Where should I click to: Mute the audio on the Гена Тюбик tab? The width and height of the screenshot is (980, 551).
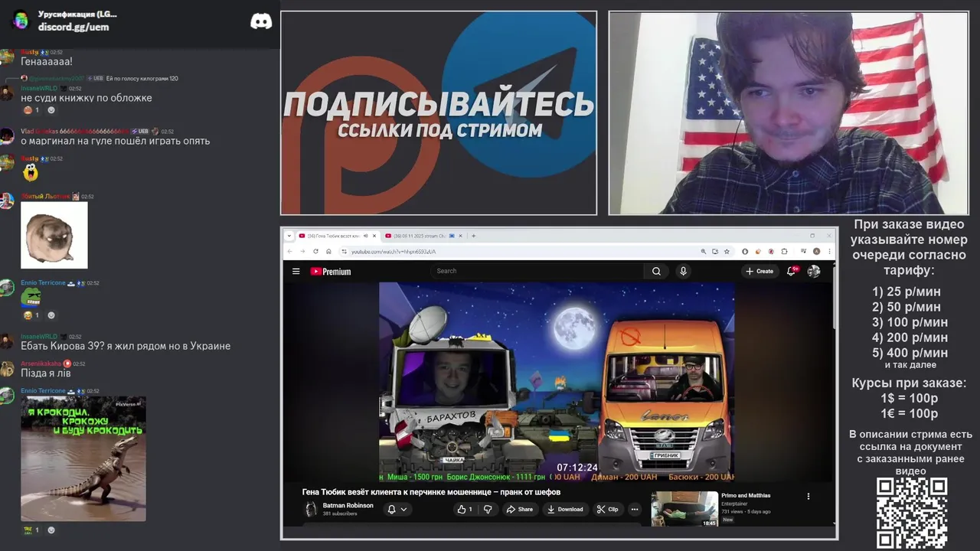tap(365, 236)
